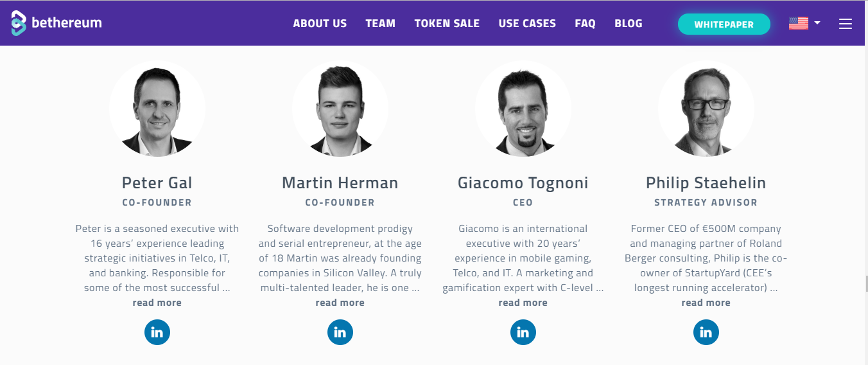Open the TOKEN SALE section
Viewport: 868px width, 365px height.
pos(447,23)
